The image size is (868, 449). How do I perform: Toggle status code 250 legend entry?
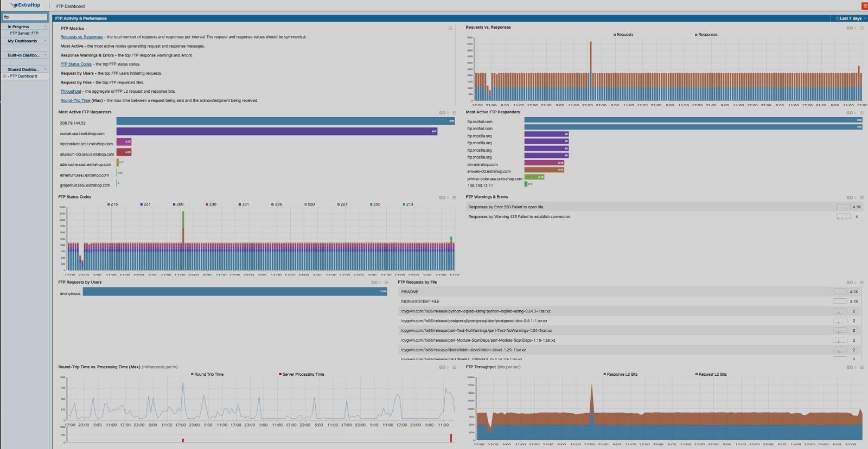tap(375, 204)
